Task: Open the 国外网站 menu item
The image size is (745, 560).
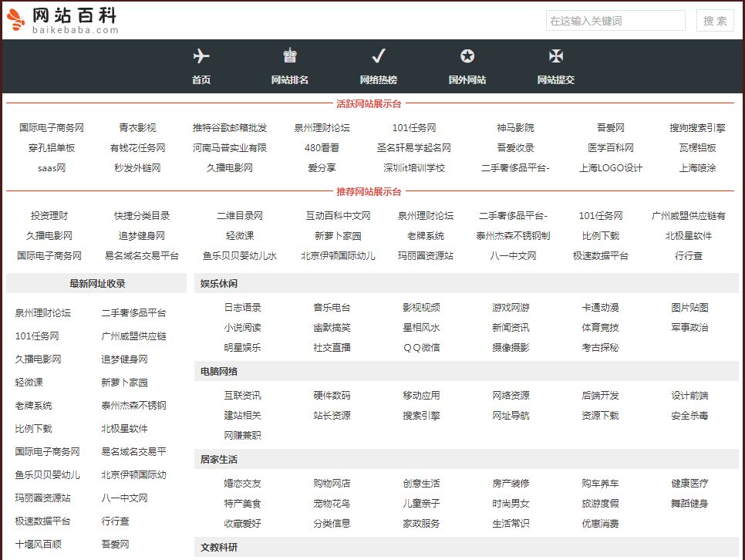Action: 467,79
